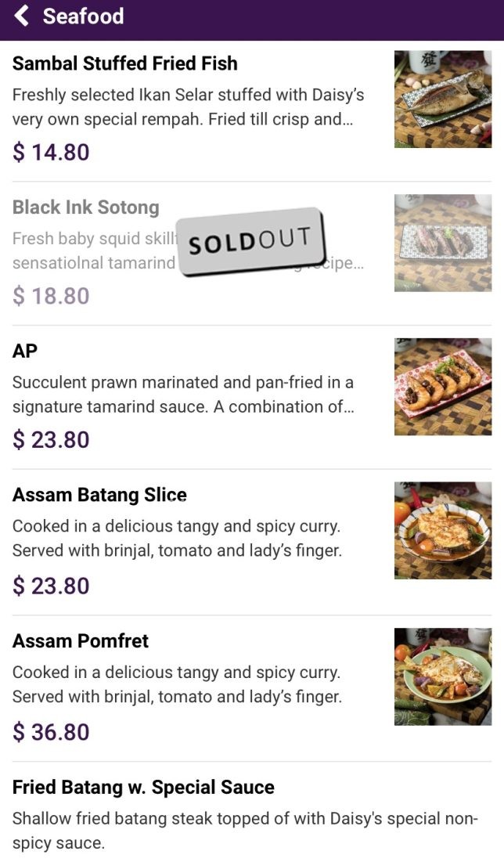Viewport: 504px width, 862px height.
Task: Choose the AP menu item title
Action: point(25,351)
